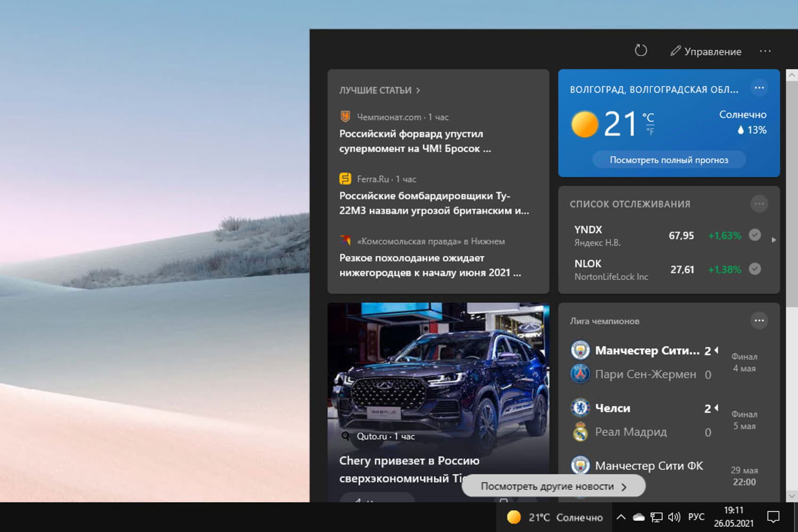Viewport: 798px width, 532px height.
Task: Click the 29 мая 22:00 match time
Action: 744,476
